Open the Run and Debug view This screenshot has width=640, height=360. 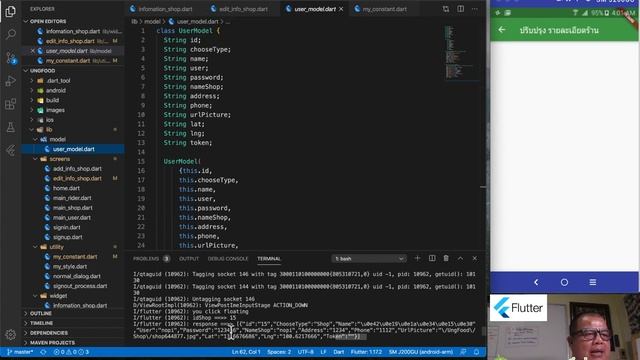pyautogui.click(x=11, y=81)
